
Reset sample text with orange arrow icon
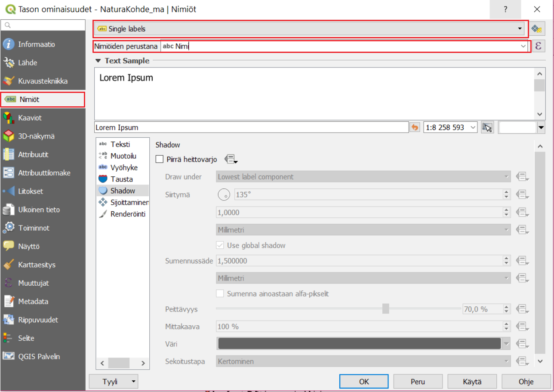coord(415,127)
